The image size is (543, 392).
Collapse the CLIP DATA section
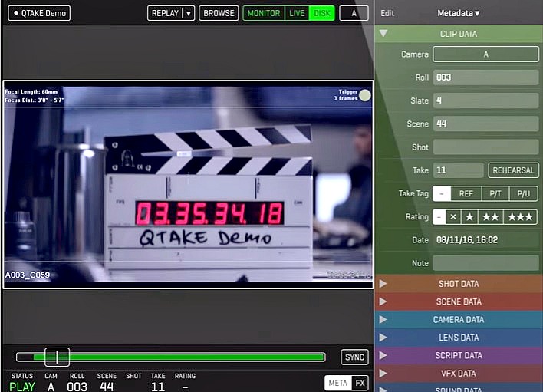click(457, 34)
